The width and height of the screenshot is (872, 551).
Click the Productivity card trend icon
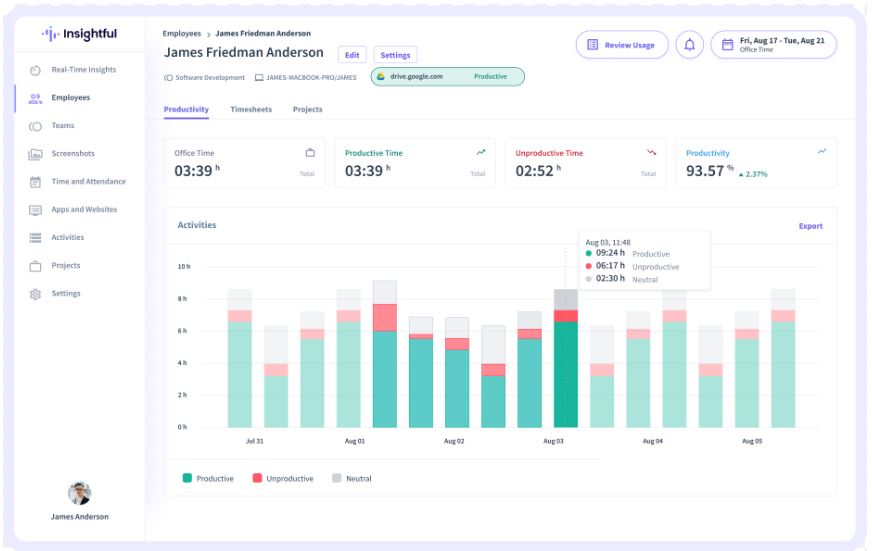pos(822,151)
